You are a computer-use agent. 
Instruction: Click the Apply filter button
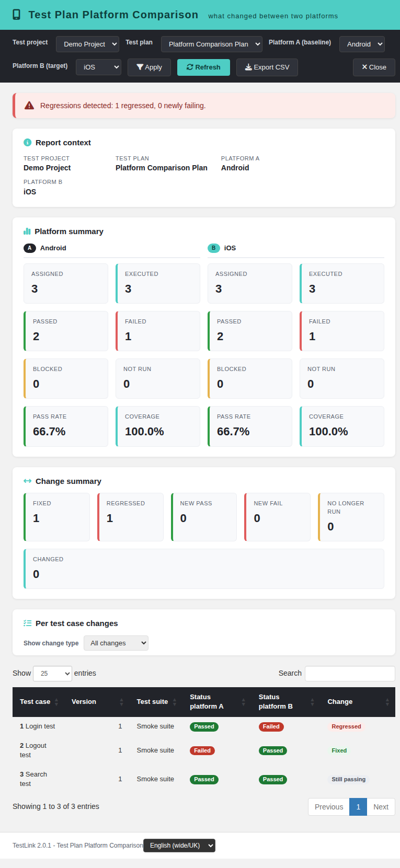click(149, 67)
